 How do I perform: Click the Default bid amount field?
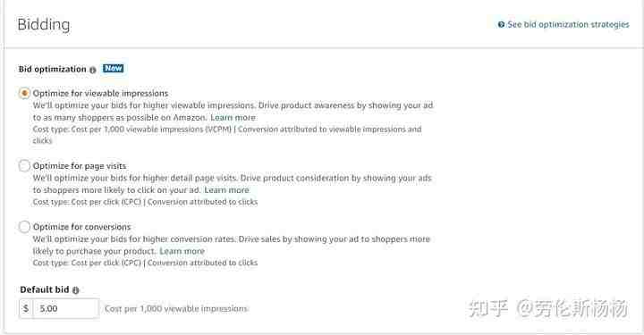click(65, 308)
